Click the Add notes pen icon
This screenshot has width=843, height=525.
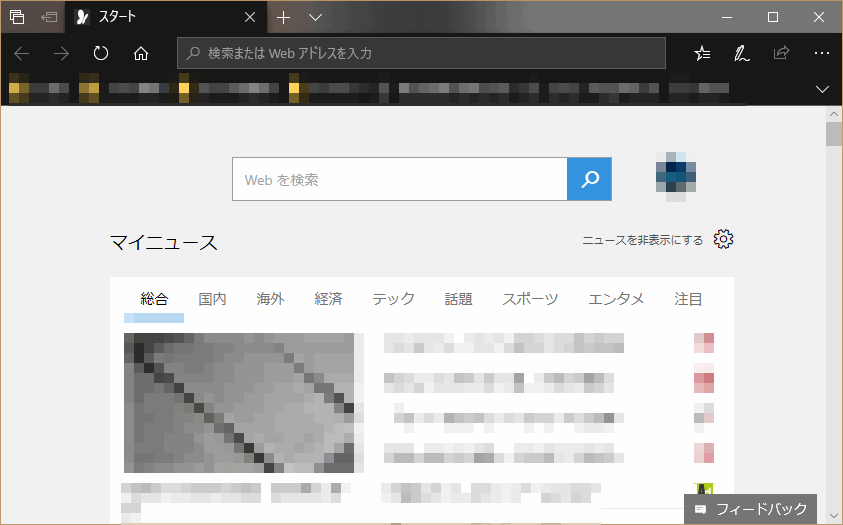[742, 53]
